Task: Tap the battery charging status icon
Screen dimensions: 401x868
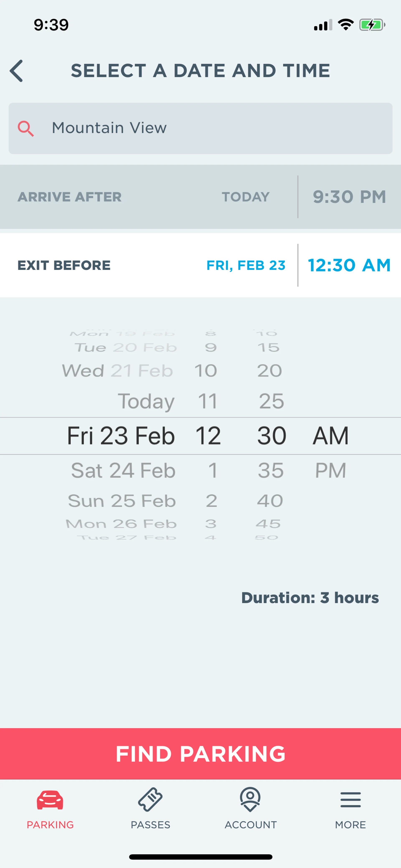Action: [x=372, y=25]
